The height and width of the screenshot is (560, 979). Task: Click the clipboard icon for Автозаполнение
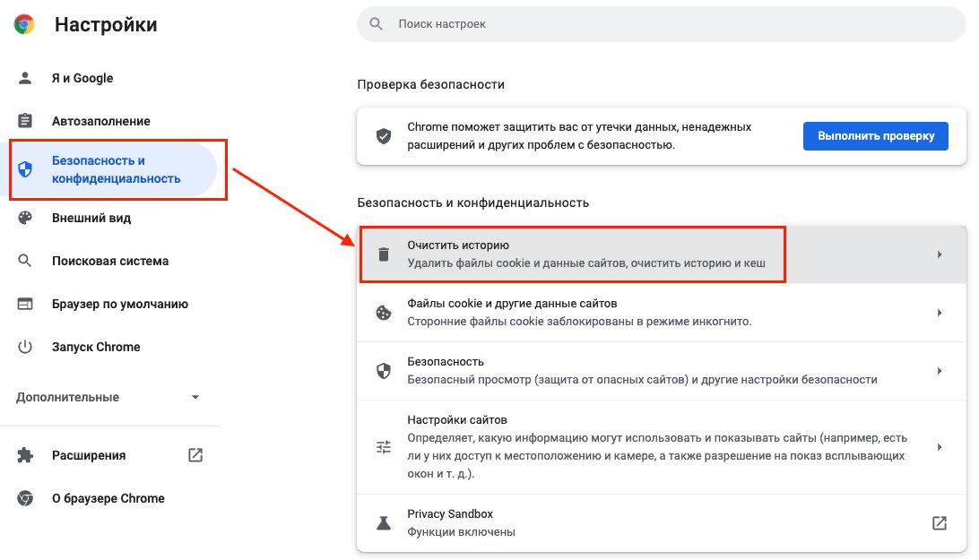tap(25, 120)
